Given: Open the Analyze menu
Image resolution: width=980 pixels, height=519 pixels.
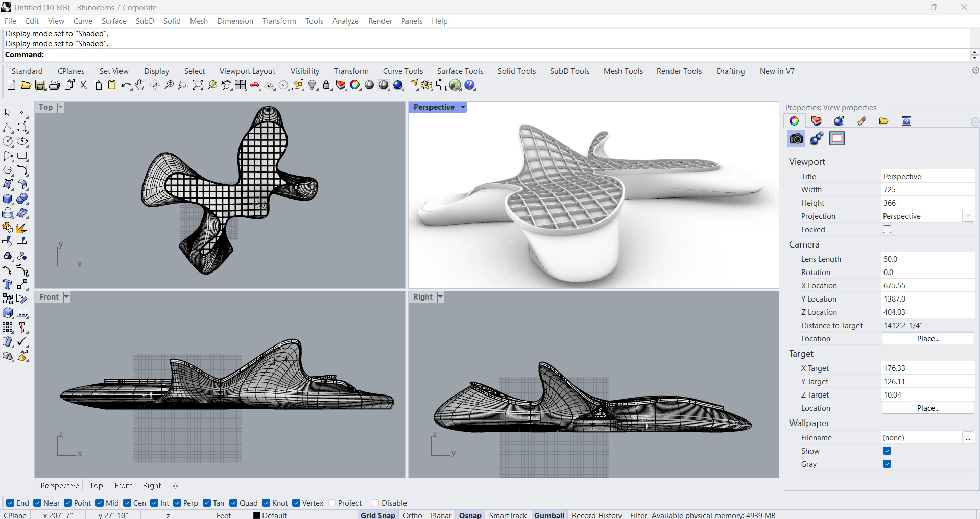Looking at the screenshot, I should point(346,21).
